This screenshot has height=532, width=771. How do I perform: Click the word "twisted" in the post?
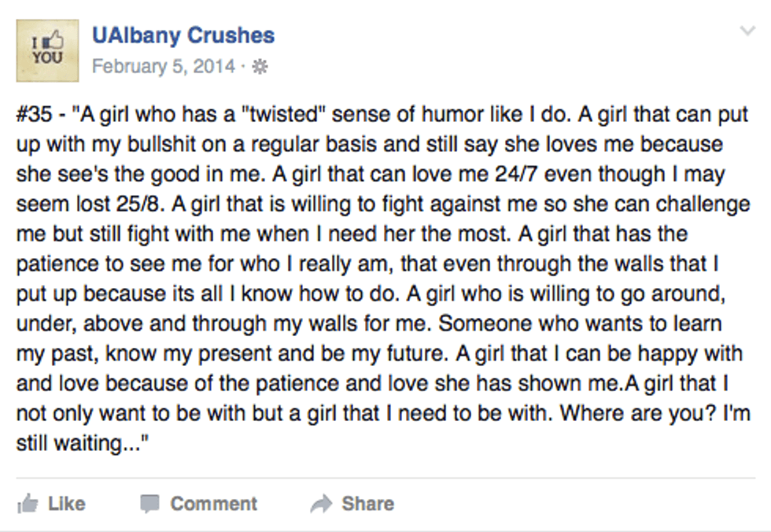(x=282, y=116)
